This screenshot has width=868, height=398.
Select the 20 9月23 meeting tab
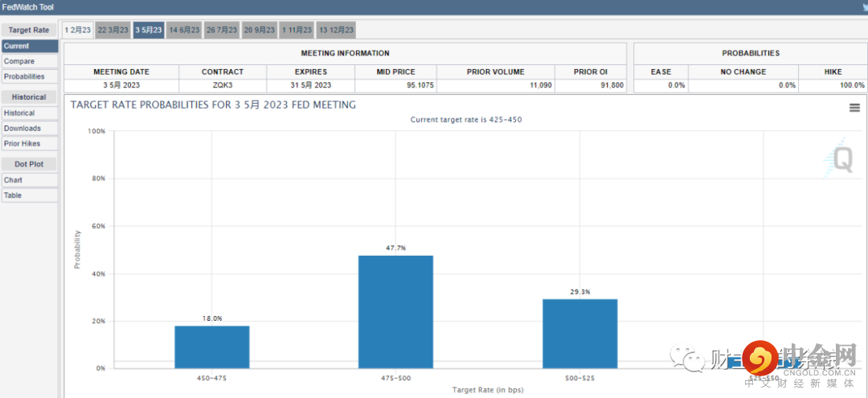tap(260, 30)
